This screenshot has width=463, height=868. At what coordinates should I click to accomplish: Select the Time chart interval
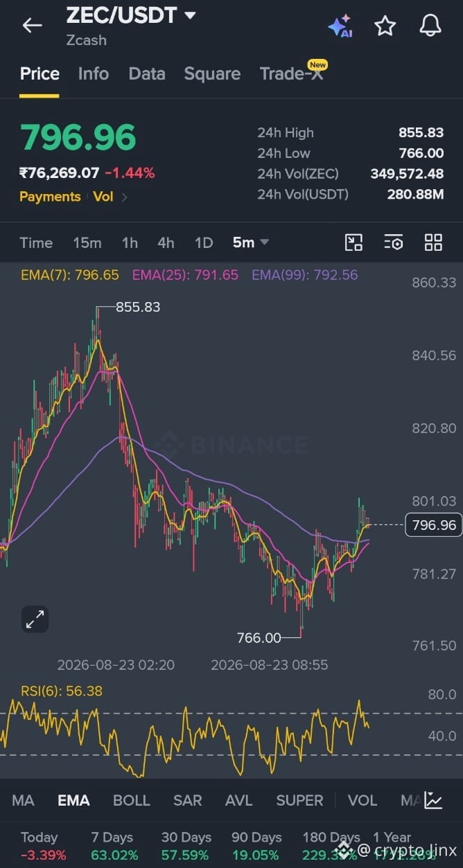(x=36, y=242)
